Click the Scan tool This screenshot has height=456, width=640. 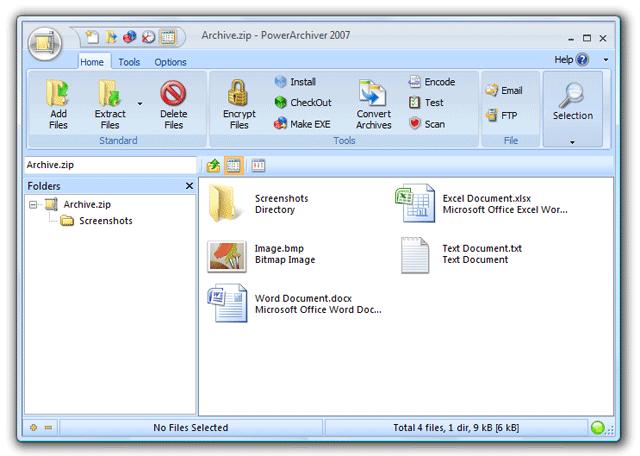point(427,124)
